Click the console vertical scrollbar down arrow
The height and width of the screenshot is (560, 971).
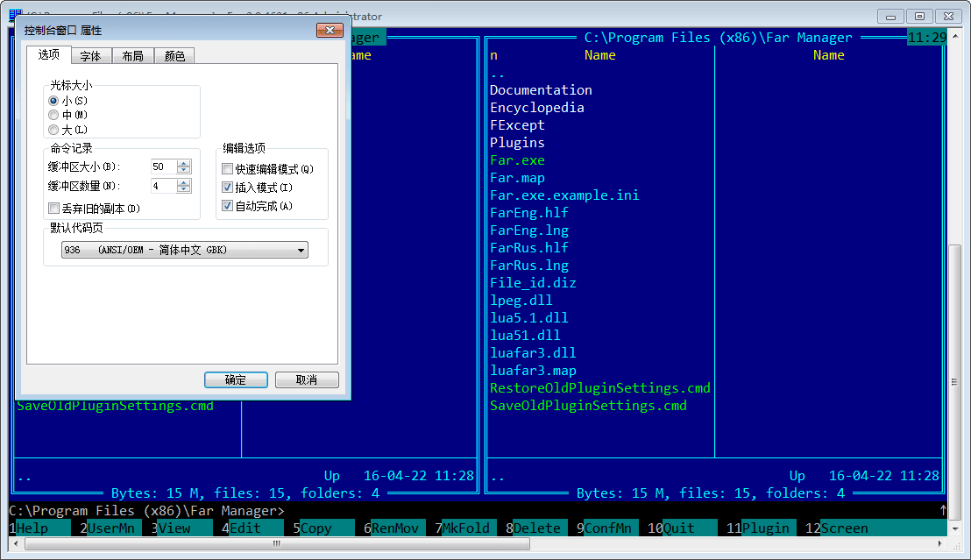tap(955, 529)
